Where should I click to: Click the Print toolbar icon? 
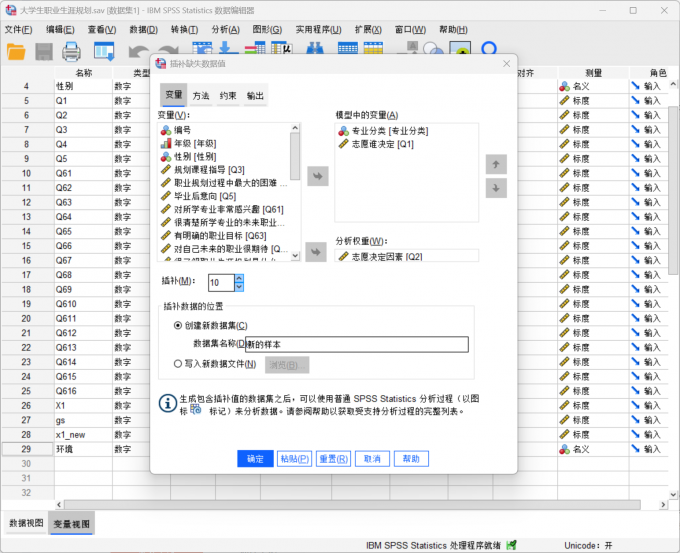pyautogui.click(x=71, y=52)
